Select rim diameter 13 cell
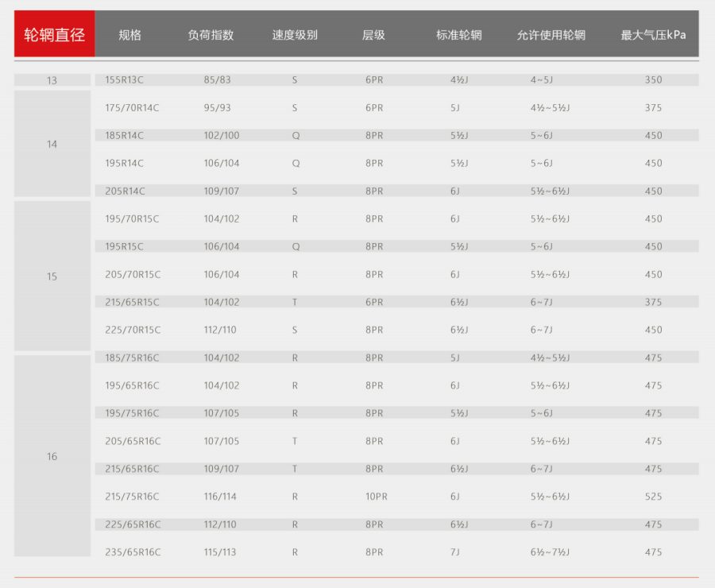The height and width of the screenshot is (588, 715). pyautogui.click(x=52, y=80)
